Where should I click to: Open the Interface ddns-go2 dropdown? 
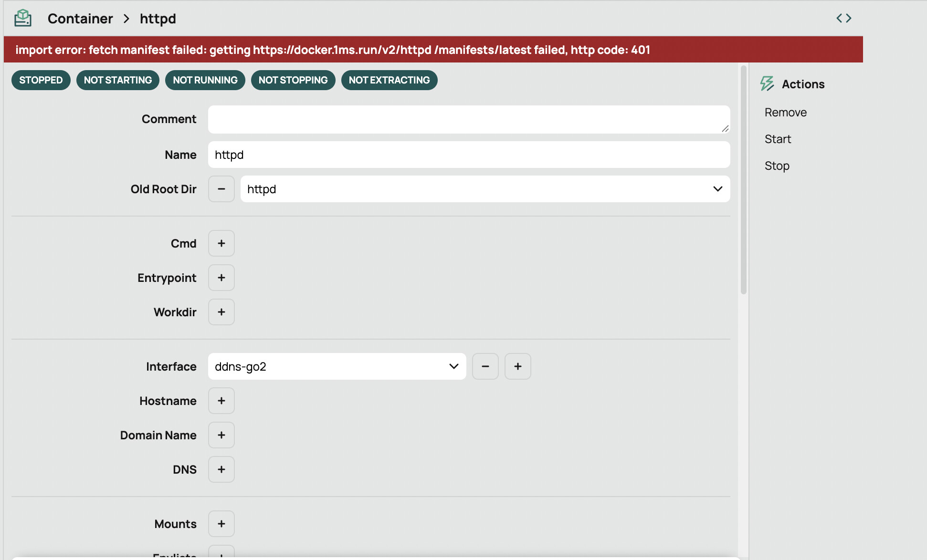337,366
